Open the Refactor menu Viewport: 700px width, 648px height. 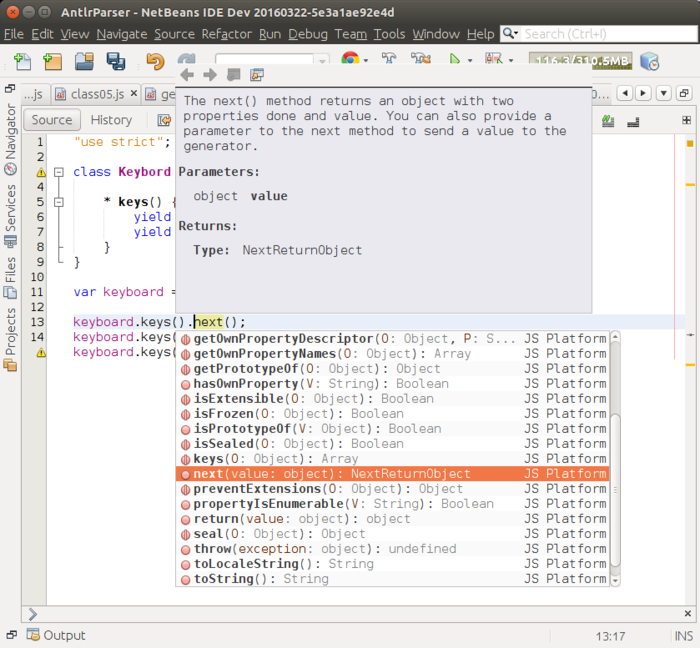click(226, 34)
